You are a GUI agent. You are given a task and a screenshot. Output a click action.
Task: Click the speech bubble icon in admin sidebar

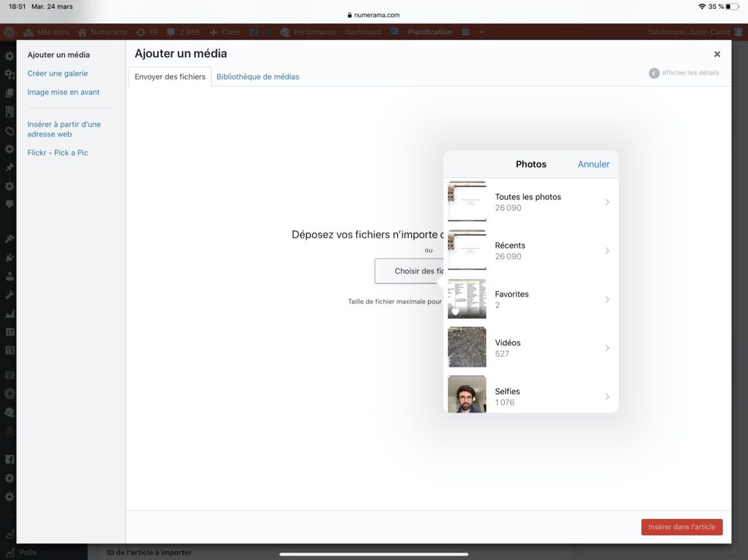[x=9, y=204]
